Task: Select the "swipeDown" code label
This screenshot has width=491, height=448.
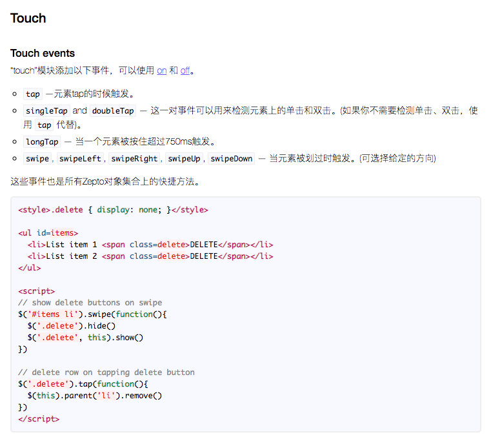Action: [x=232, y=159]
